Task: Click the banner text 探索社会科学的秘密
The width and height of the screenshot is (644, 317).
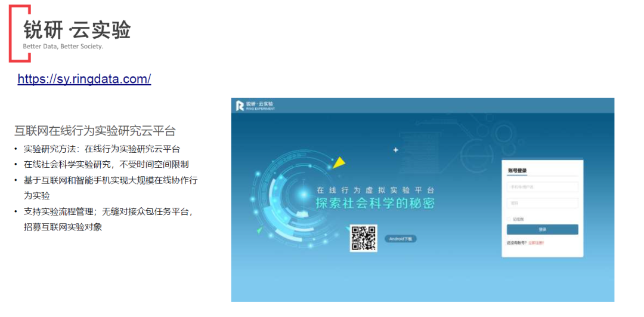Action: coord(376,203)
